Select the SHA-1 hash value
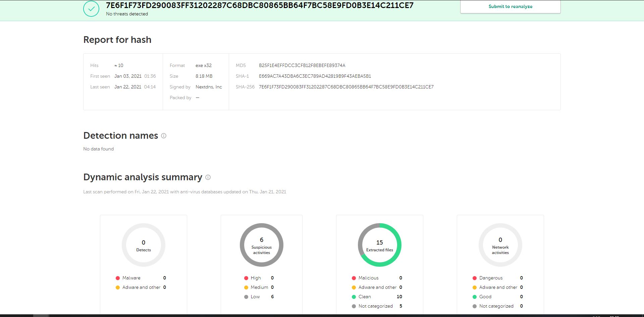Screen dimensions: 644x317 (x=315, y=76)
